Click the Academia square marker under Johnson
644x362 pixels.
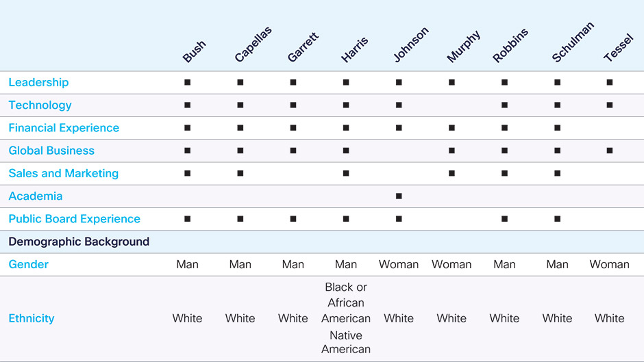coord(399,196)
